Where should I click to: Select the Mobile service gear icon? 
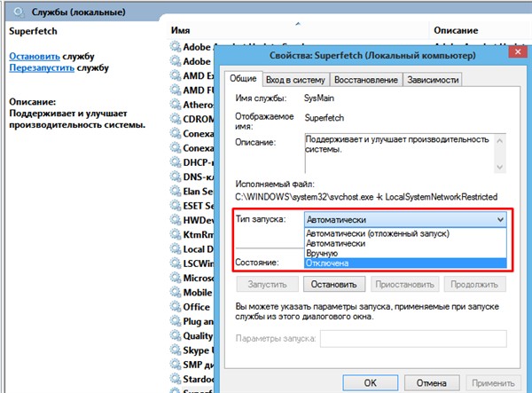(x=176, y=292)
